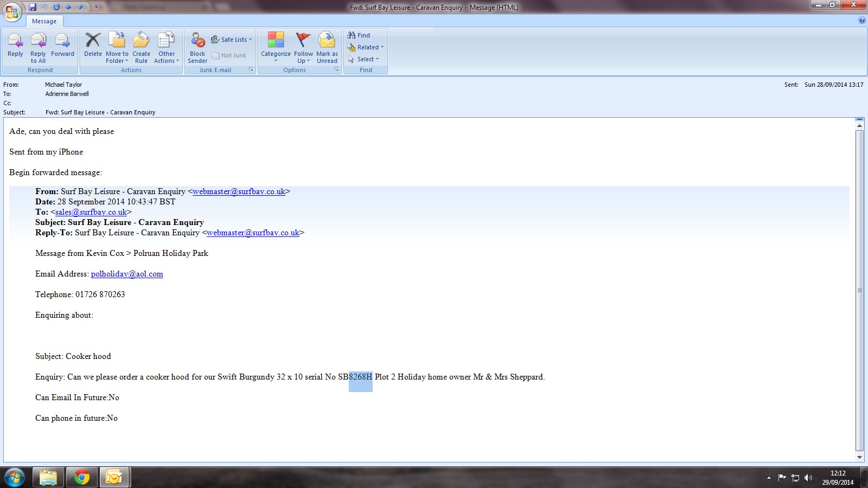The height and width of the screenshot is (488, 868).
Task: Open the Categorize color menu
Action: 276,47
